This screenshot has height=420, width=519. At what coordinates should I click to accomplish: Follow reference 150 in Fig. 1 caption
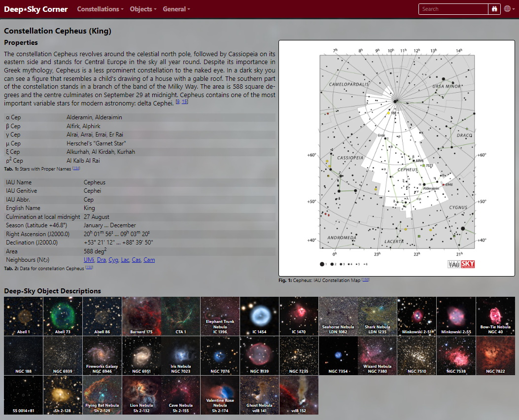point(365,280)
